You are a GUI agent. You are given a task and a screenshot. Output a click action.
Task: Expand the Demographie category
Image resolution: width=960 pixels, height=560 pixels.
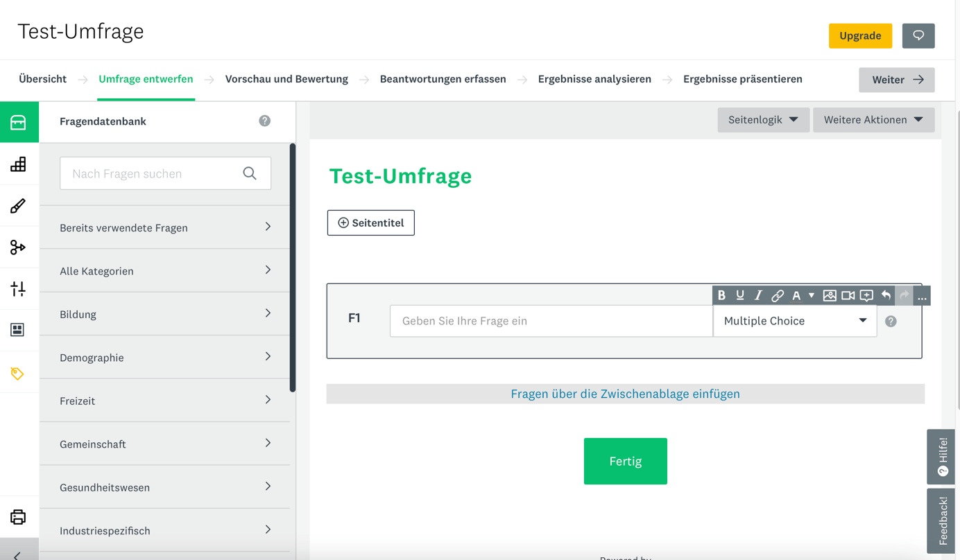(x=165, y=358)
